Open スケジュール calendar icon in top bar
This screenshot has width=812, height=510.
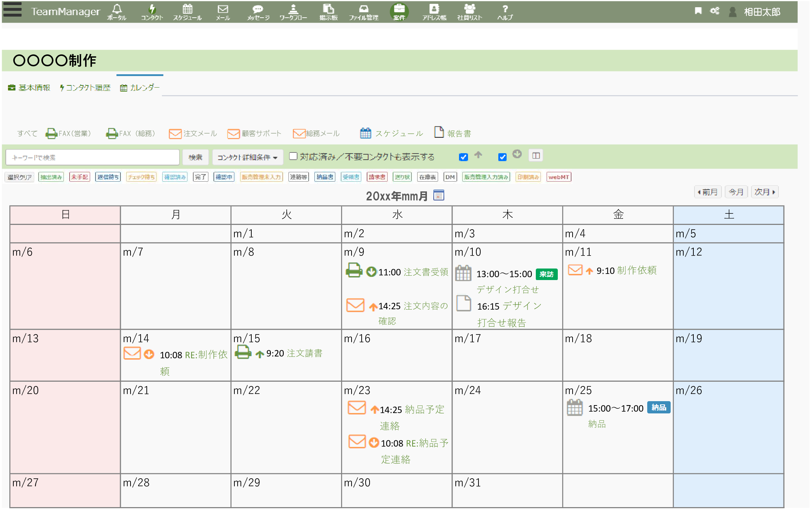(x=187, y=12)
